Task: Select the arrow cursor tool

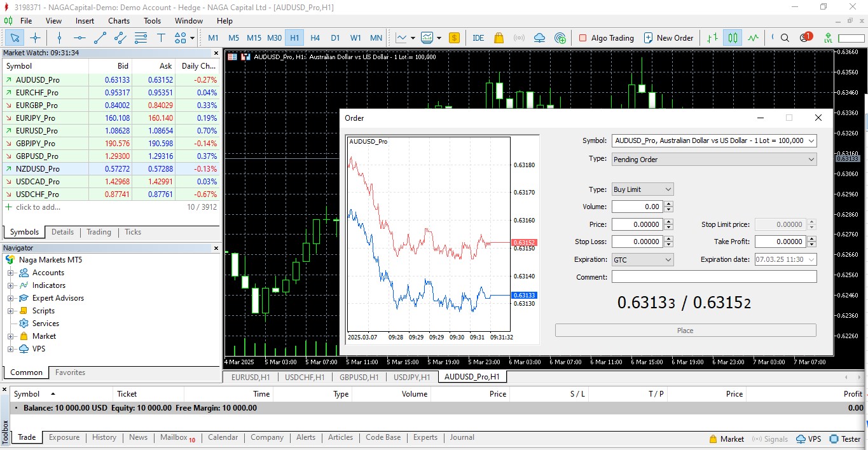Action: click(15, 38)
